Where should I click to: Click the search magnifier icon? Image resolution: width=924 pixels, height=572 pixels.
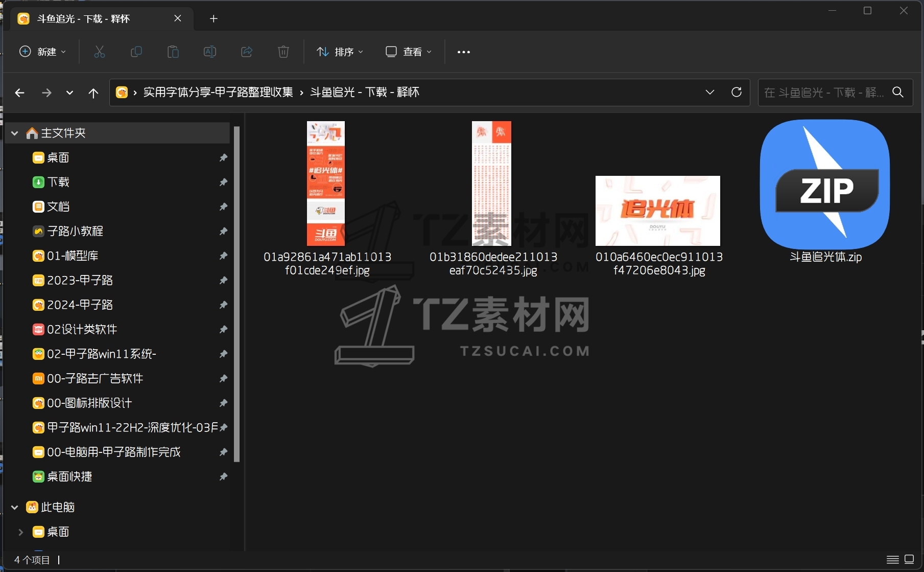coord(898,92)
